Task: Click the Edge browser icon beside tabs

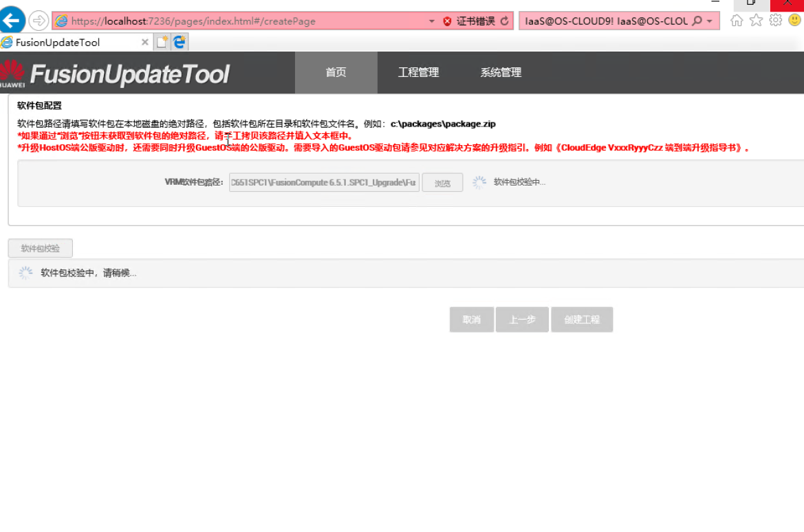Action: point(180,42)
